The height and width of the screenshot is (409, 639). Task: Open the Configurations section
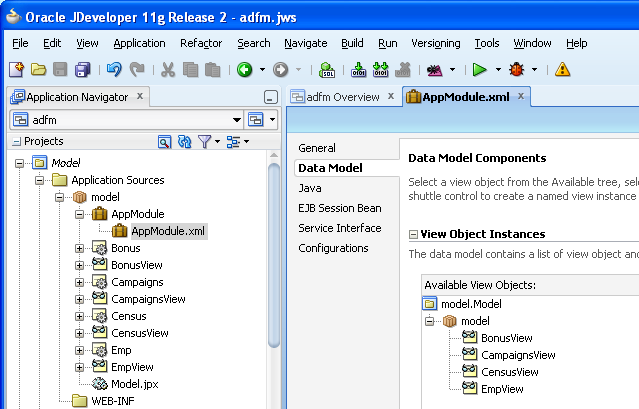point(333,248)
